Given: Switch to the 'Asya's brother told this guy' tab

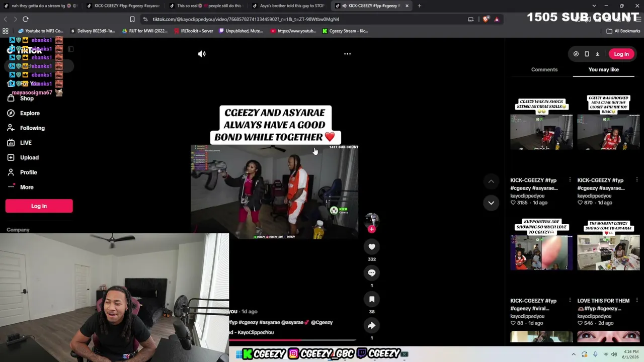Looking at the screenshot, I should (x=290, y=6).
